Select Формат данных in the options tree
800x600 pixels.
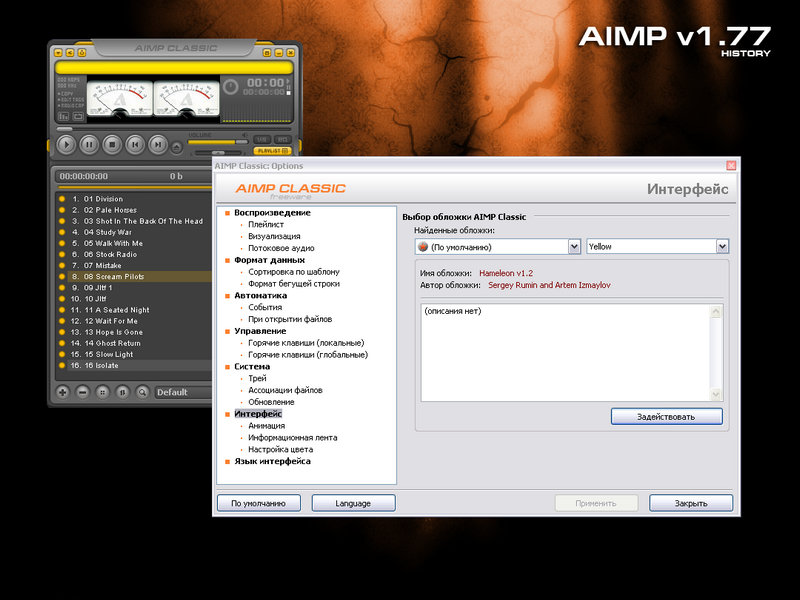(x=269, y=260)
